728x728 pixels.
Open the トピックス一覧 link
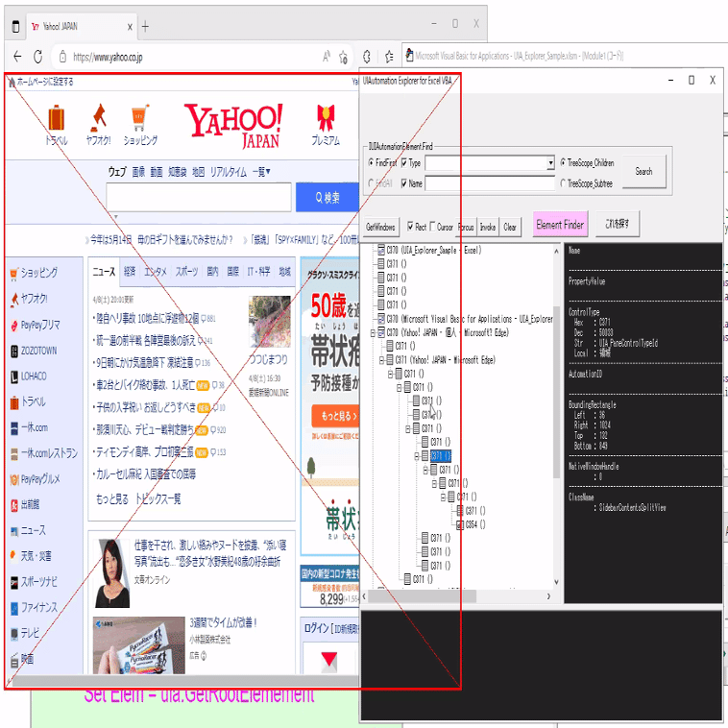[x=158, y=499]
